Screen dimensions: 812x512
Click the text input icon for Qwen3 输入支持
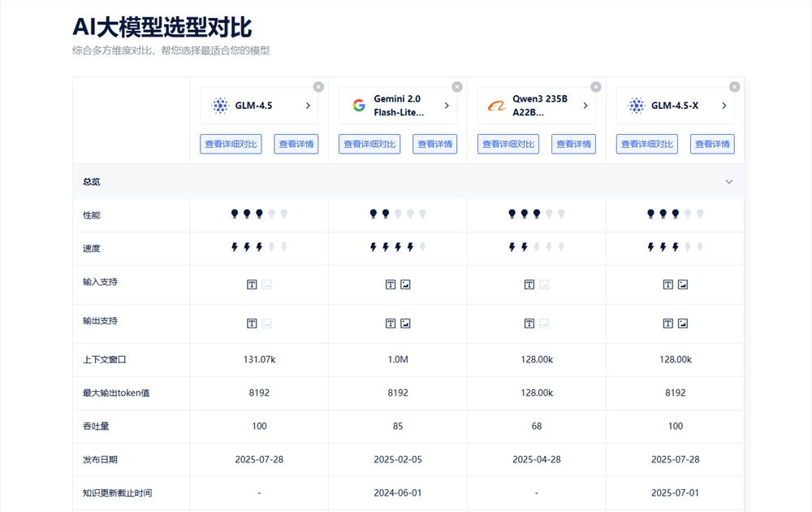[529, 284]
